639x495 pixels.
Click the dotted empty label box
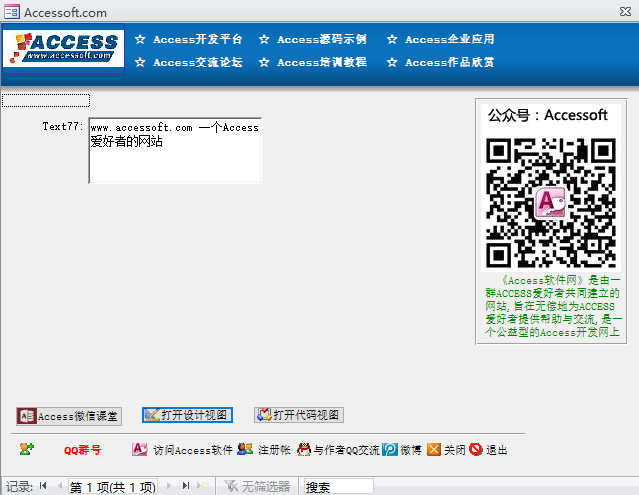(x=46, y=100)
